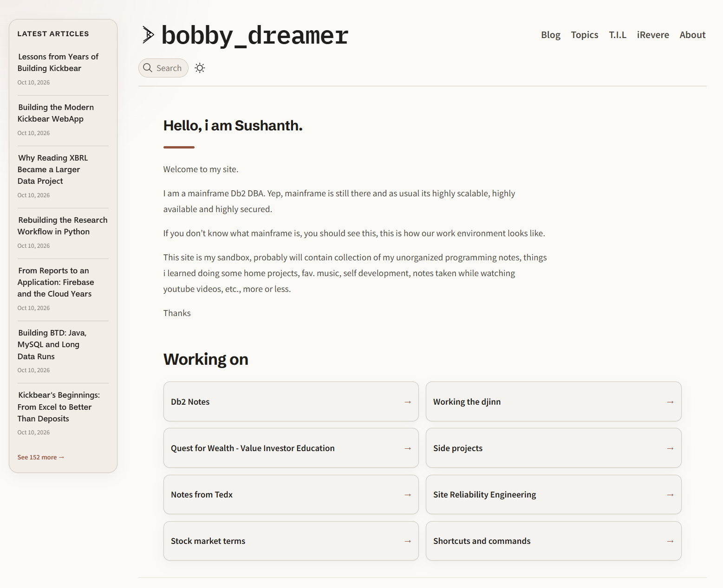Open the Side projects card
Image resolution: width=723 pixels, height=588 pixels.
click(x=554, y=448)
